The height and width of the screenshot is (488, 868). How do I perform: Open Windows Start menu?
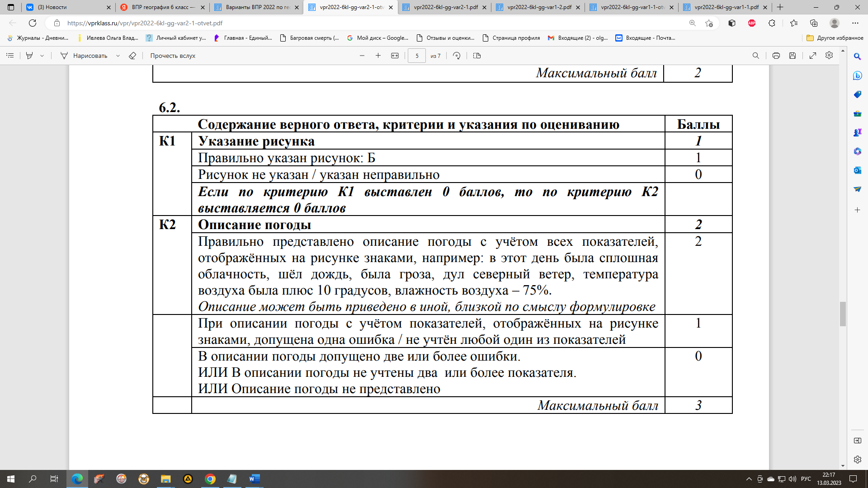pos(11,479)
